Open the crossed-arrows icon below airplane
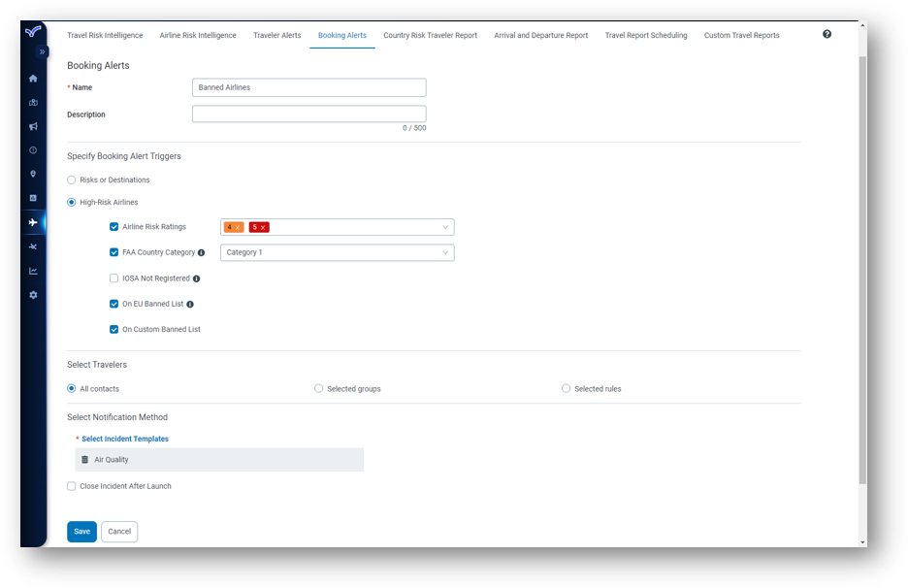The width and height of the screenshot is (908, 588). pos(33,246)
